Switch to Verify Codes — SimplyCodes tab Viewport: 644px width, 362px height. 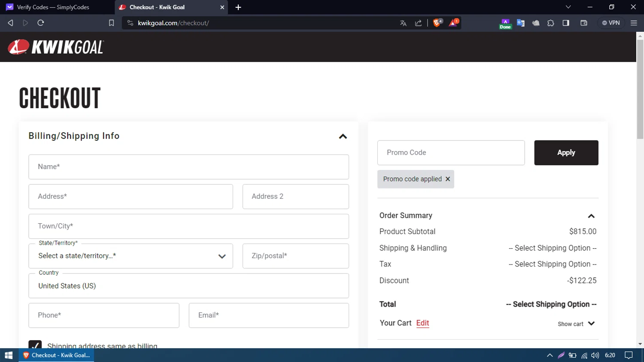(57, 7)
